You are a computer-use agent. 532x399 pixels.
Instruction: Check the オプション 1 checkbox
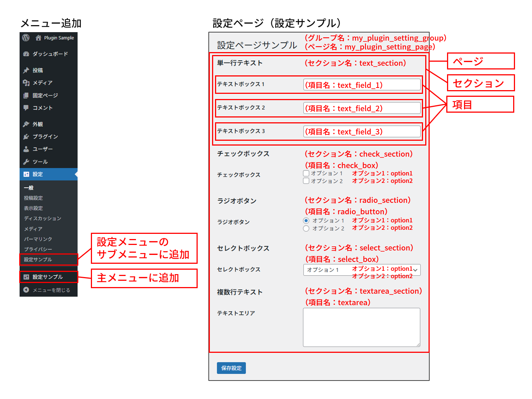pyautogui.click(x=306, y=173)
